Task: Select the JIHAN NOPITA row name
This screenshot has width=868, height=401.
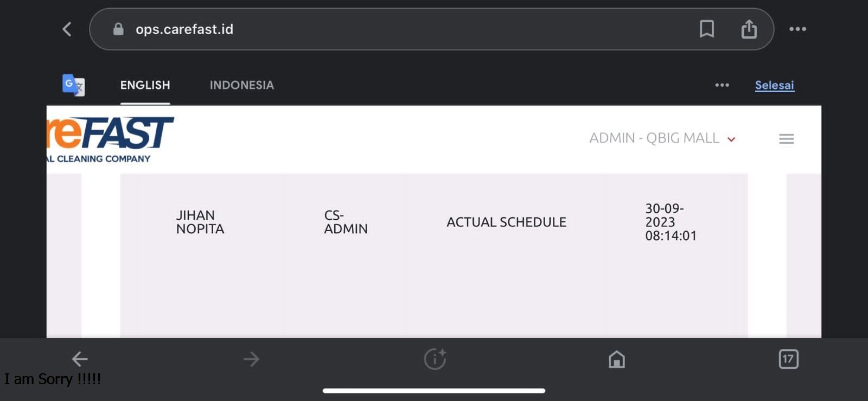Action: 200,222
